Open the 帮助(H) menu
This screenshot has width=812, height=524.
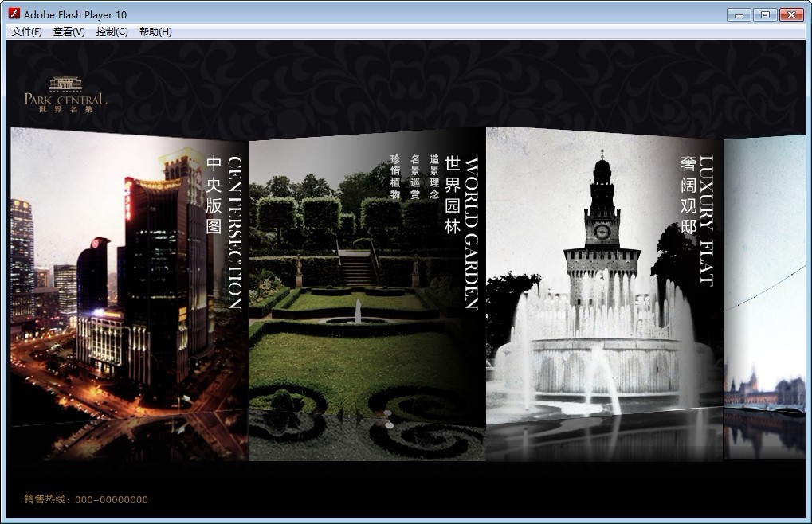(x=156, y=32)
